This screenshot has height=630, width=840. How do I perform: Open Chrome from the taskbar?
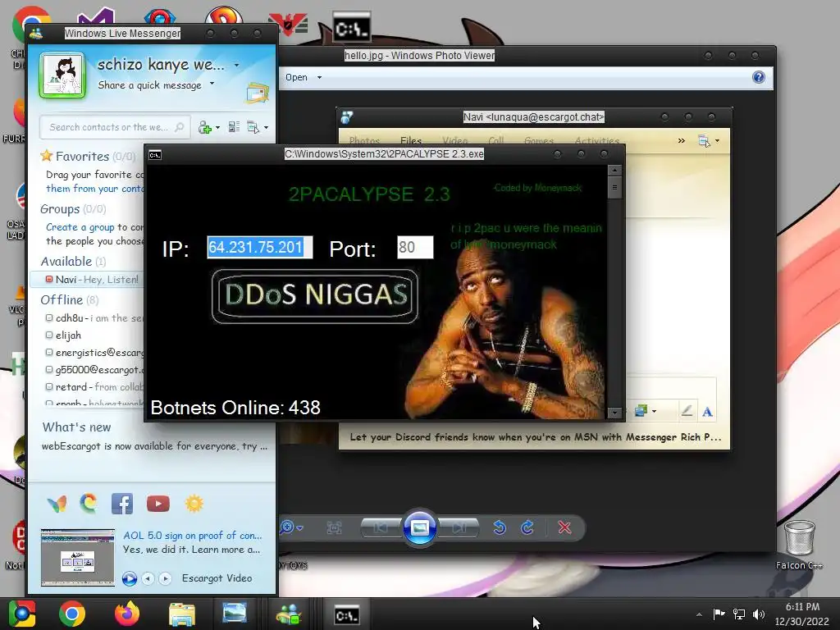(72, 614)
